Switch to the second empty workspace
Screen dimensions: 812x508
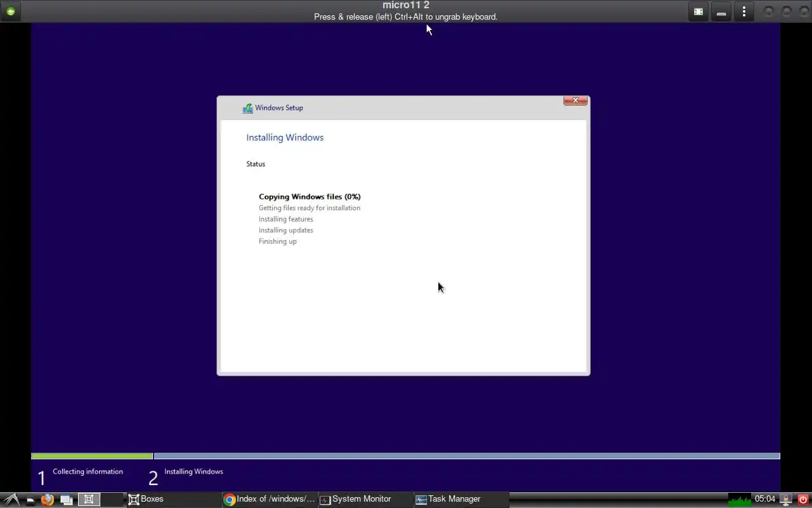pos(112,500)
